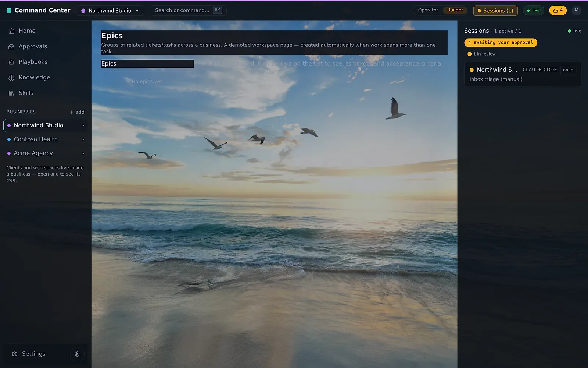Click the 4 awaiting your approval badge
This screenshot has height=368, width=588.
(501, 43)
